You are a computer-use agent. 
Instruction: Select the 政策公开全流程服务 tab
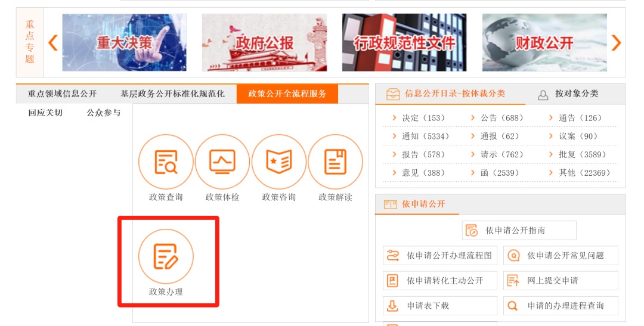point(287,94)
